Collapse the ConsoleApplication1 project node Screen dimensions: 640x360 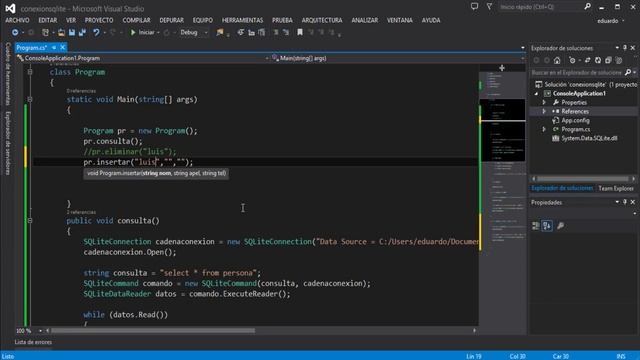click(x=536, y=94)
